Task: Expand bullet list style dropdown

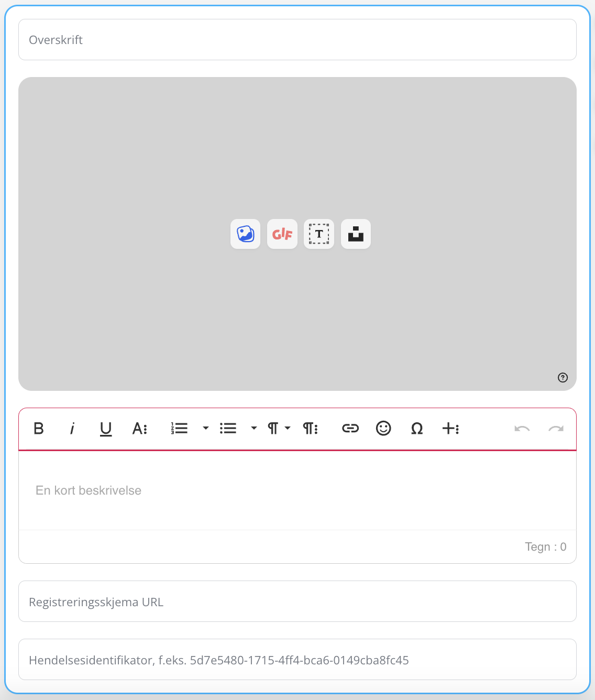Action: (254, 429)
